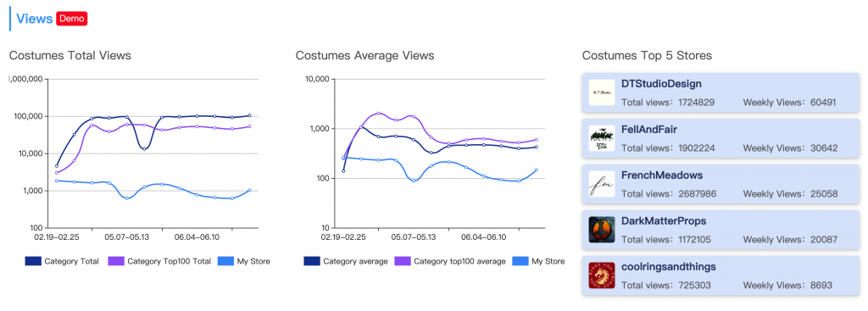868x311 pixels.
Task: Click Category top100 average legend label
Action: 459,261
